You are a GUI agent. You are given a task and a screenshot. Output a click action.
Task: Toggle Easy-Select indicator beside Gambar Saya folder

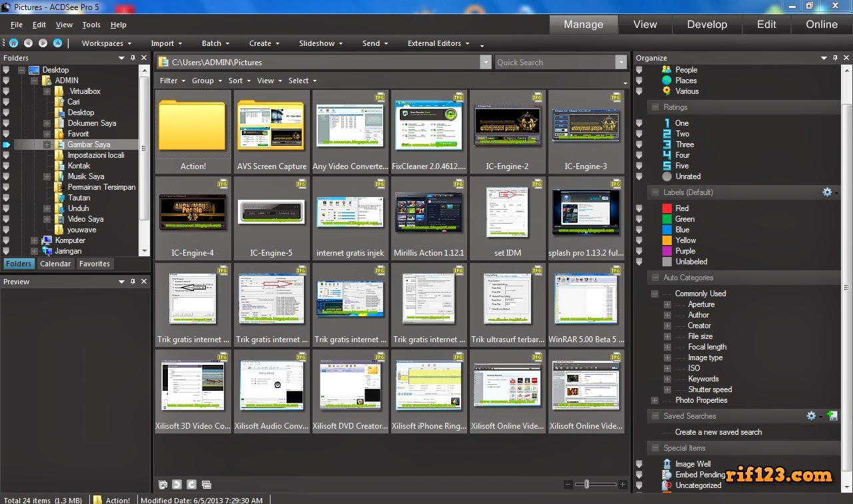[7, 144]
